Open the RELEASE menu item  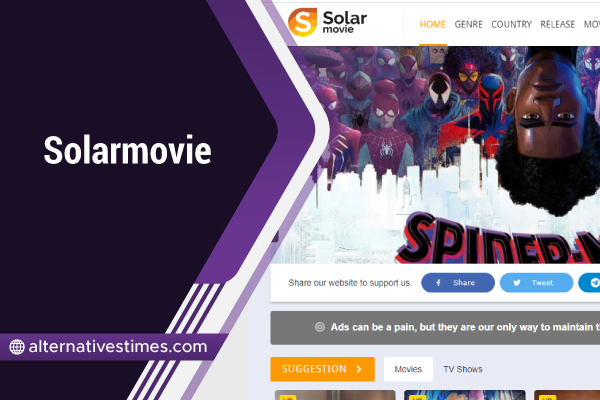pos(558,24)
